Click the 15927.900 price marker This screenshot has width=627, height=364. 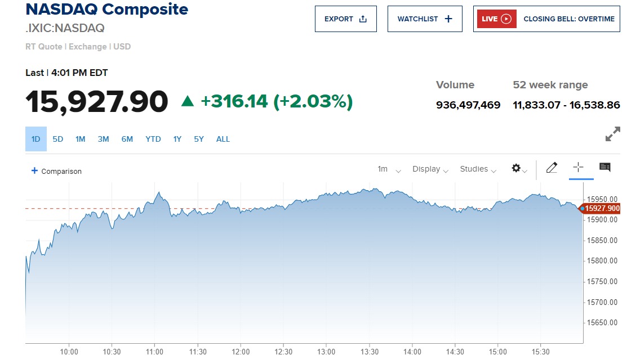click(602, 209)
